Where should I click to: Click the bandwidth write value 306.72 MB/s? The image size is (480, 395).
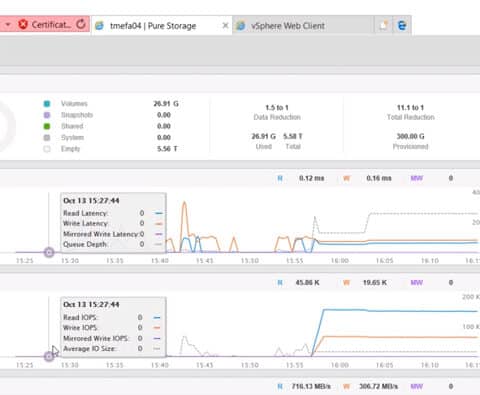click(378, 386)
